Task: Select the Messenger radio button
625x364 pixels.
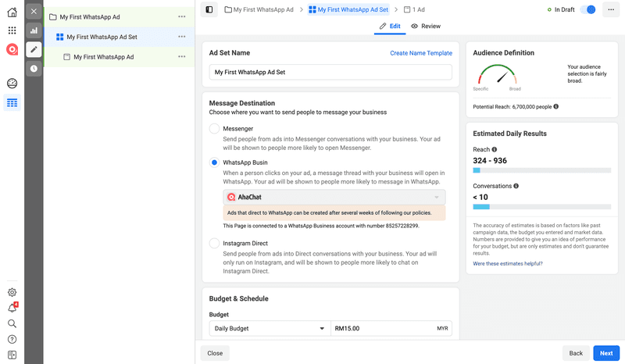Action: click(214, 128)
